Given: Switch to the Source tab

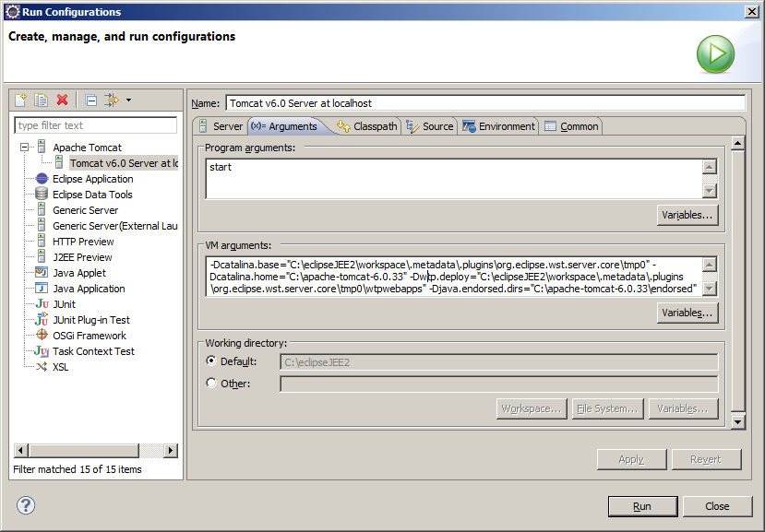Looking at the screenshot, I should pos(430,126).
